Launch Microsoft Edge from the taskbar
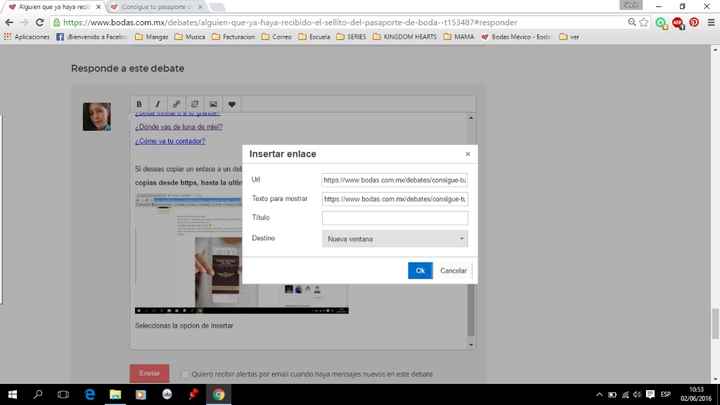720x405 pixels. [90, 394]
